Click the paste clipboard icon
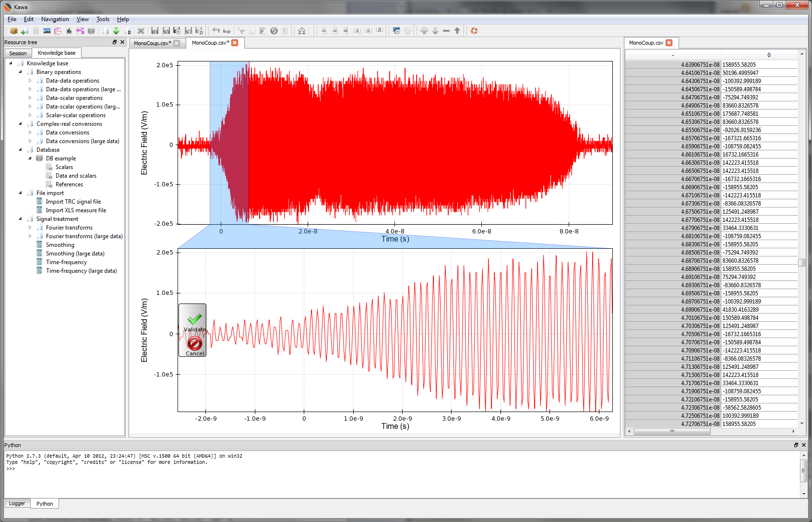 pos(263,31)
